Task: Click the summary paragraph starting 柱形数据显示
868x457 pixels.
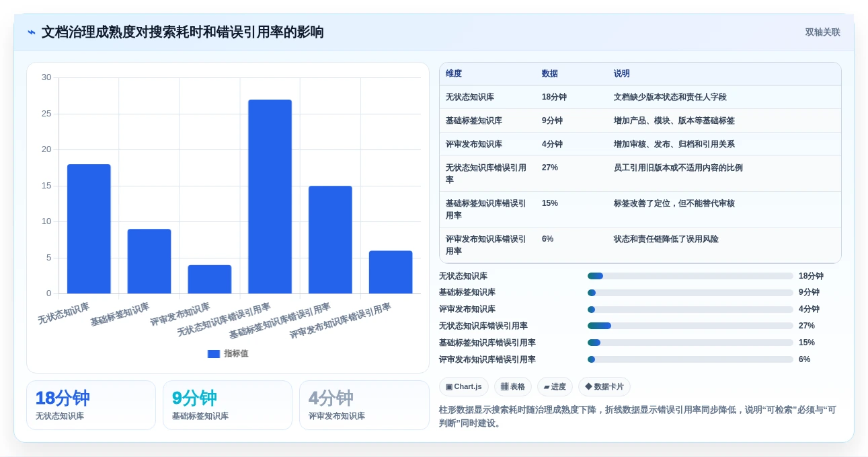Action: 638,417
